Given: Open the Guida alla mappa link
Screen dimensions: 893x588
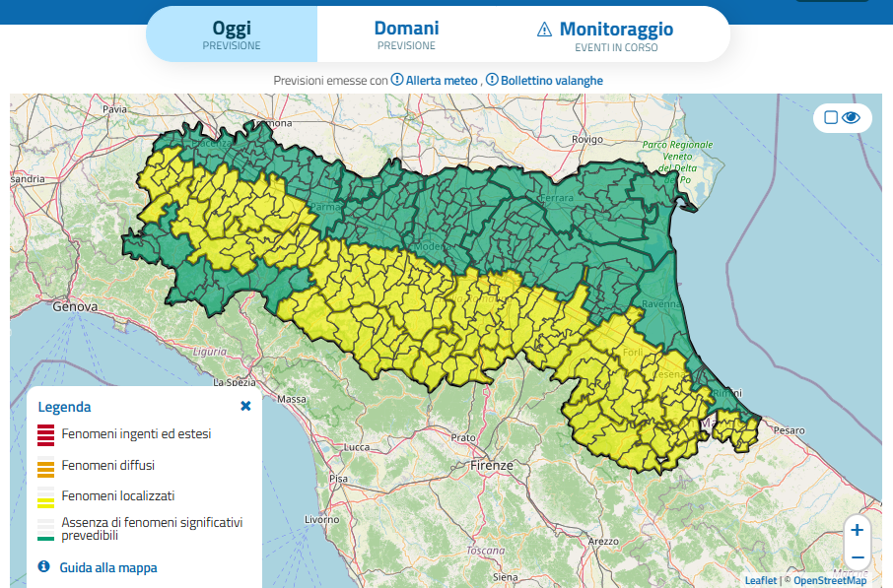Looking at the screenshot, I should [x=107, y=567].
